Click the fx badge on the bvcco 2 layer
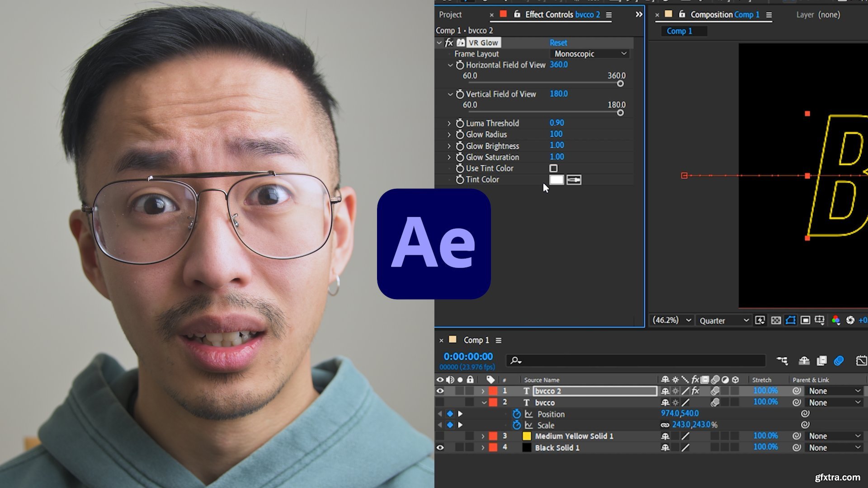Image resolution: width=868 pixels, height=488 pixels. click(x=695, y=391)
